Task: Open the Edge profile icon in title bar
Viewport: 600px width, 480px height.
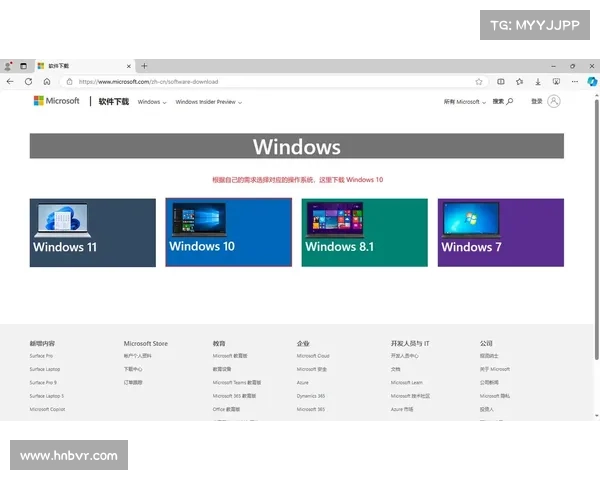Action: (8, 66)
